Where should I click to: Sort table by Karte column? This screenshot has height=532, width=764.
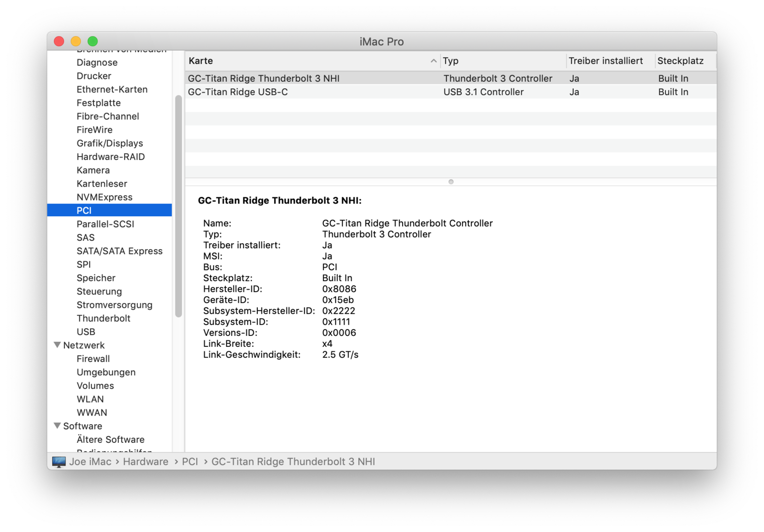(313, 61)
